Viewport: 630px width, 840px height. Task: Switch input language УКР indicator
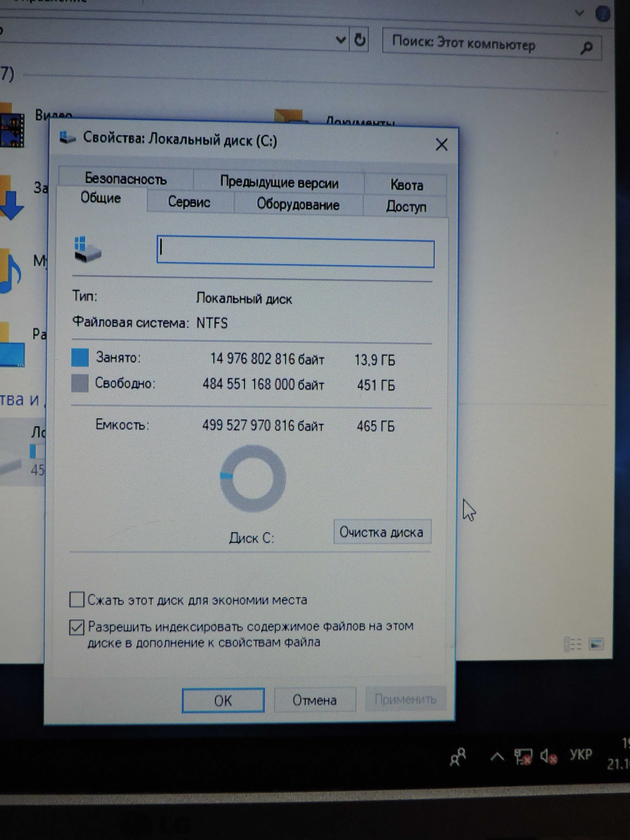tap(581, 754)
